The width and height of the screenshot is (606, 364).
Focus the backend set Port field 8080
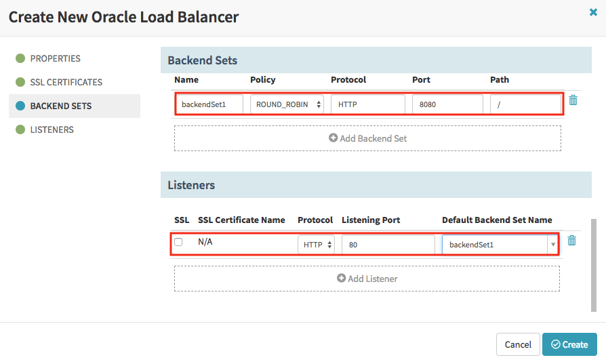(x=447, y=104)
